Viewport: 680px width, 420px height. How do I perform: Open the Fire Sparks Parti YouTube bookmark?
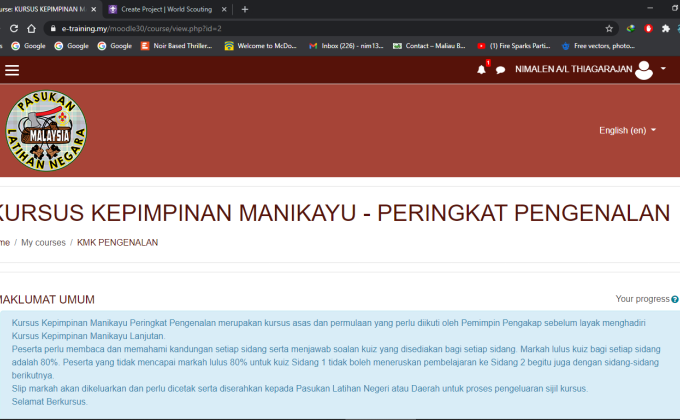point(514,46)
